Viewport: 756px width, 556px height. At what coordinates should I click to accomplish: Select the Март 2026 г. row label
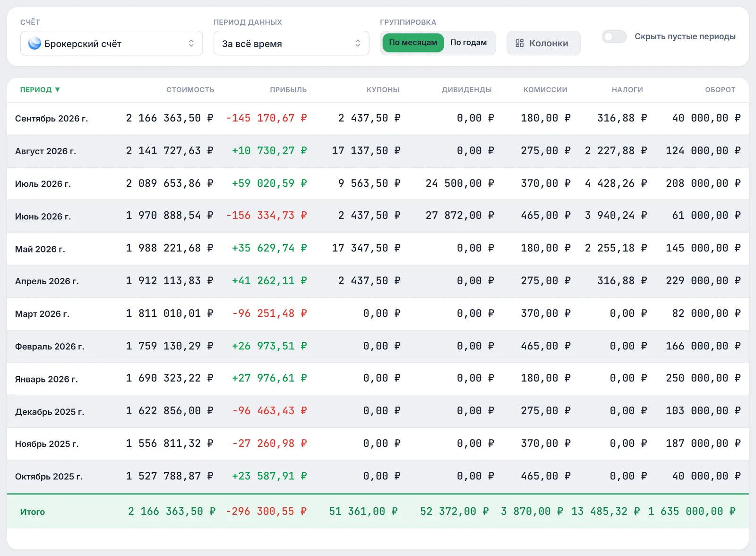(x=42, y=313)
